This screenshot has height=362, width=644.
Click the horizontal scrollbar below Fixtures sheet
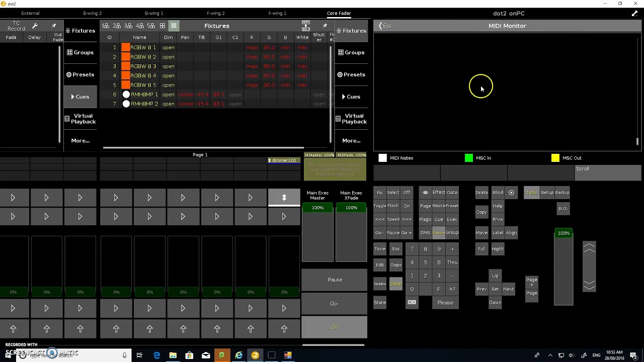(203, 148)
